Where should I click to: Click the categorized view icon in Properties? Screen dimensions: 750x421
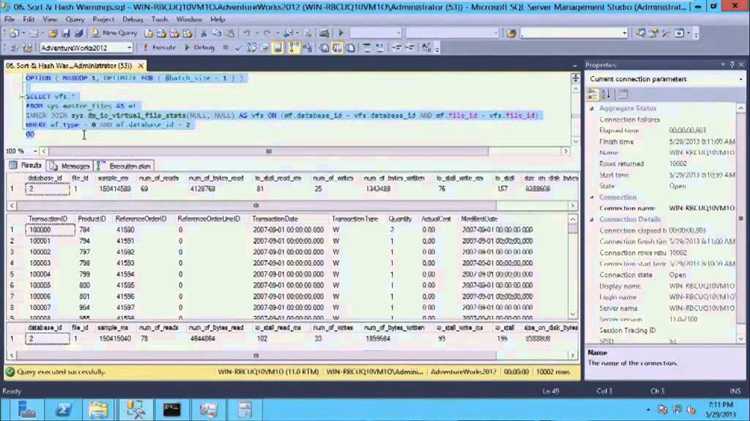tap(592, 93)
